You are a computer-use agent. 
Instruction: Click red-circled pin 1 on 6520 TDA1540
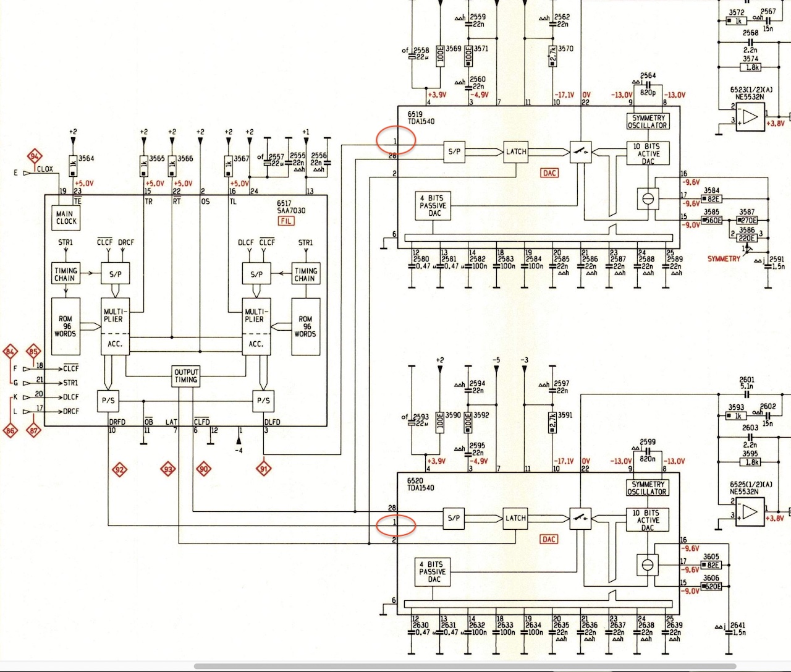point(395,524)
